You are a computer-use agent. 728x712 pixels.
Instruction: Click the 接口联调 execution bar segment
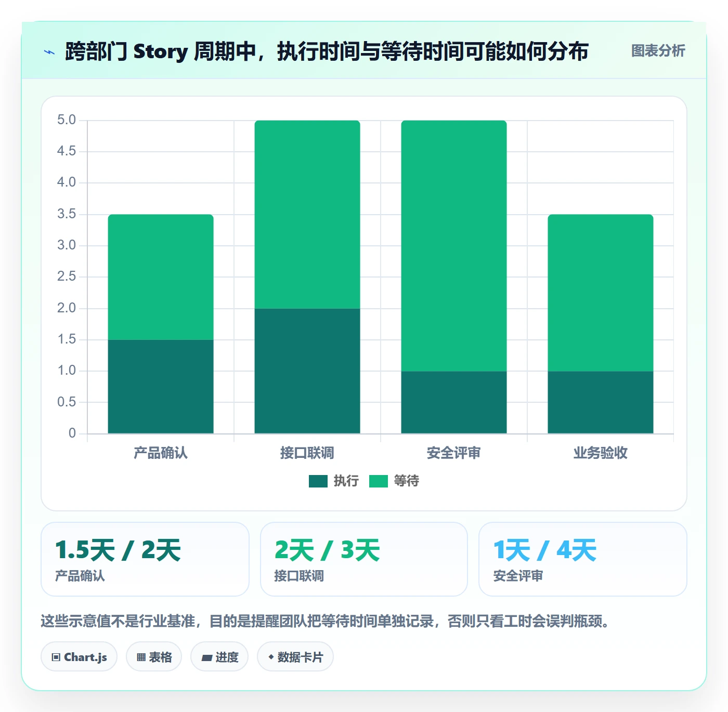click(x=307, y=371)
